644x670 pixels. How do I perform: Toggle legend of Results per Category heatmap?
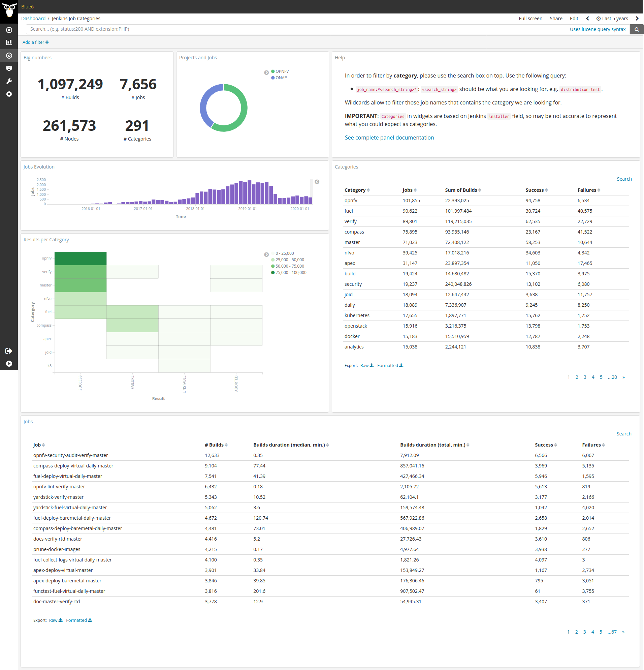[266, 254]
